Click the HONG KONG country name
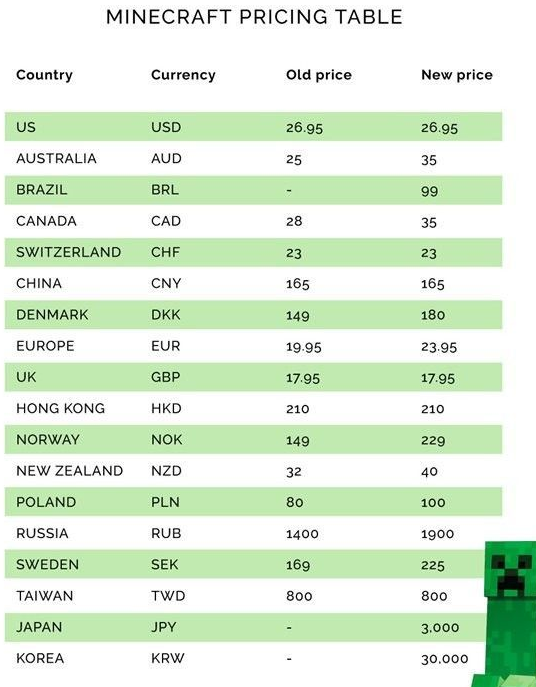 click(60, 408)
